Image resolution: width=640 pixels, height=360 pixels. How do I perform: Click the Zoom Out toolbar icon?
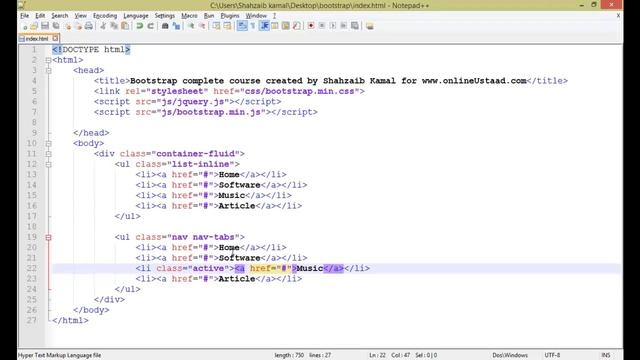[202, 26]
